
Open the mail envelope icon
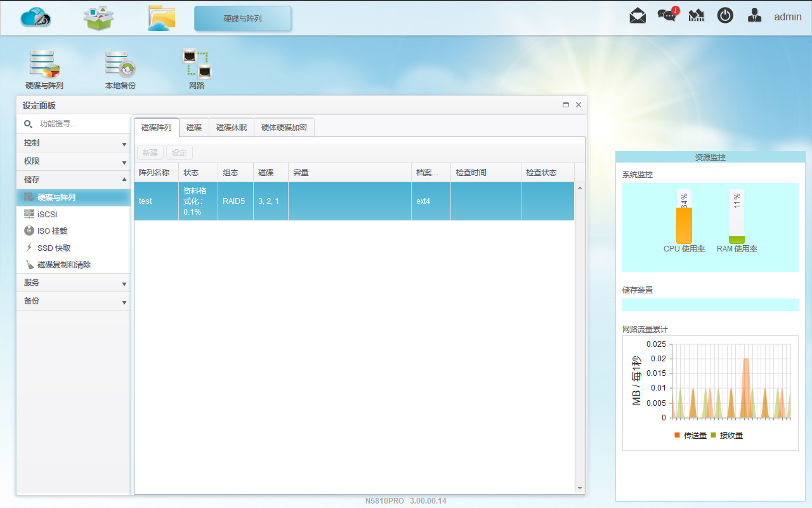point(638,17)
